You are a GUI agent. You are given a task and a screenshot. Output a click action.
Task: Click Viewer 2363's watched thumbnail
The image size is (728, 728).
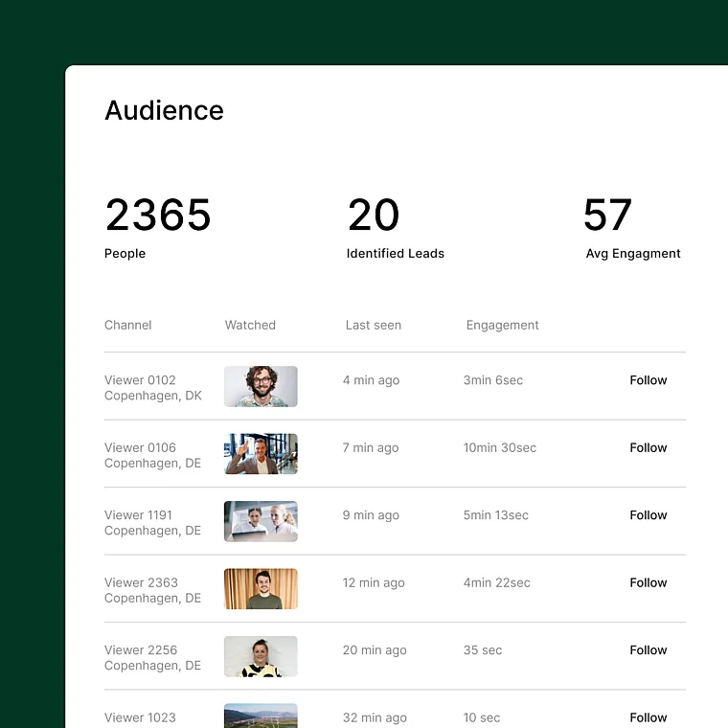261,589
